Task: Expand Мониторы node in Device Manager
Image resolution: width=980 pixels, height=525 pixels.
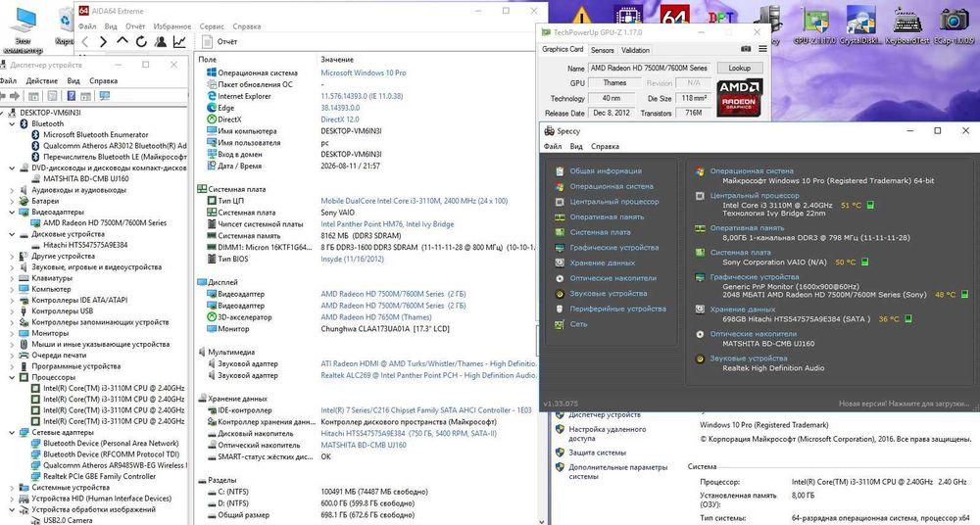Action: pyautogui.click(x=12, y=333)
